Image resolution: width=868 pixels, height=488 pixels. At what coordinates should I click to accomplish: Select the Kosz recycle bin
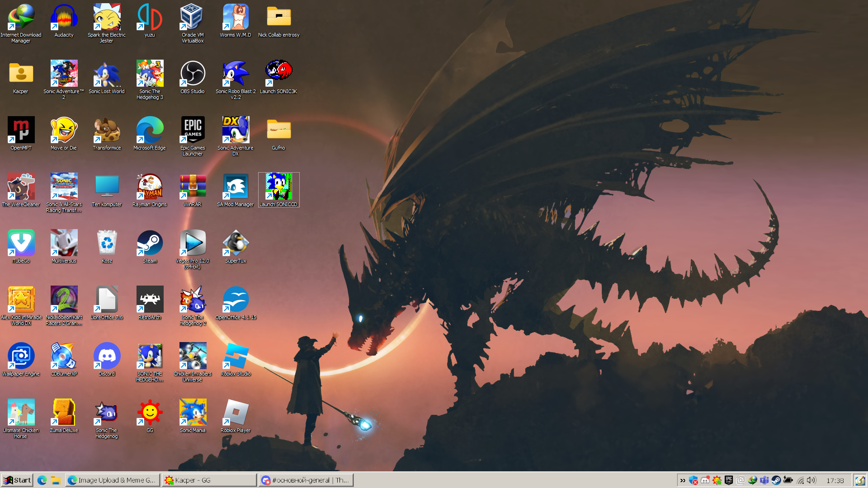[x=107, y=247]
